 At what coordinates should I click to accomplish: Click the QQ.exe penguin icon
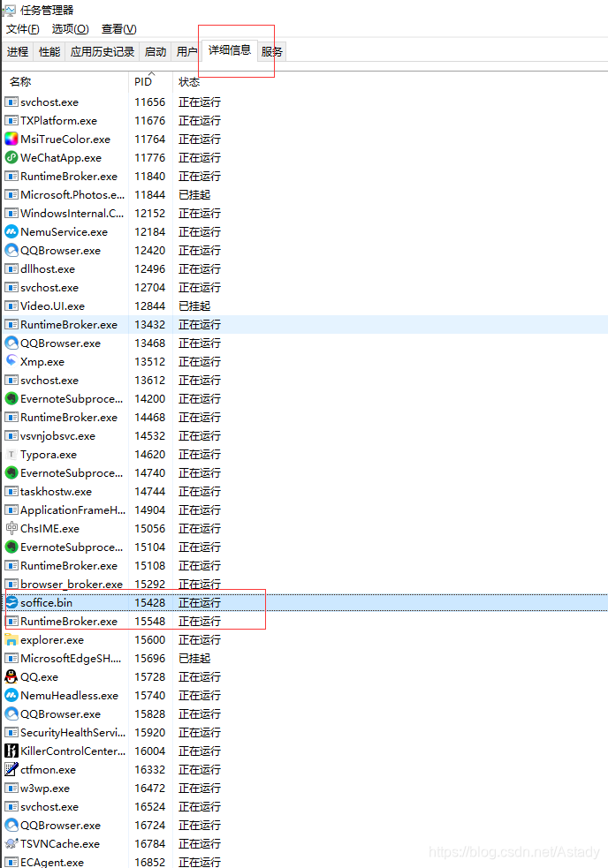[11, 676]
